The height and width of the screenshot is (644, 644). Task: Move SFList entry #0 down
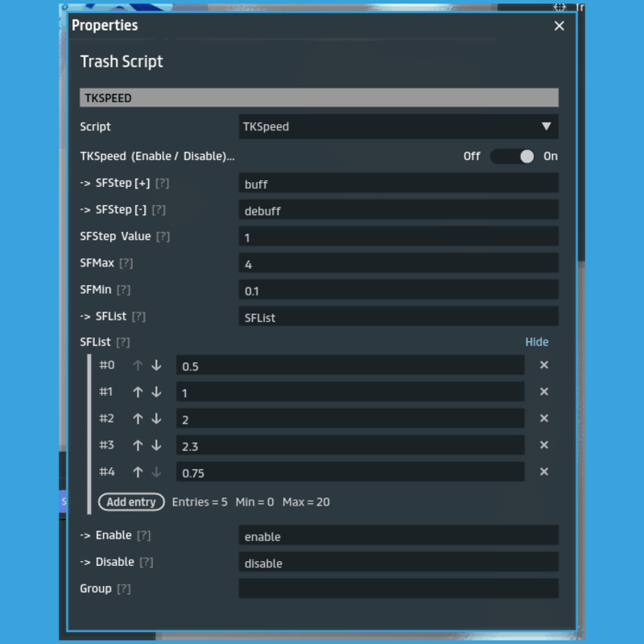coord(156,365)
